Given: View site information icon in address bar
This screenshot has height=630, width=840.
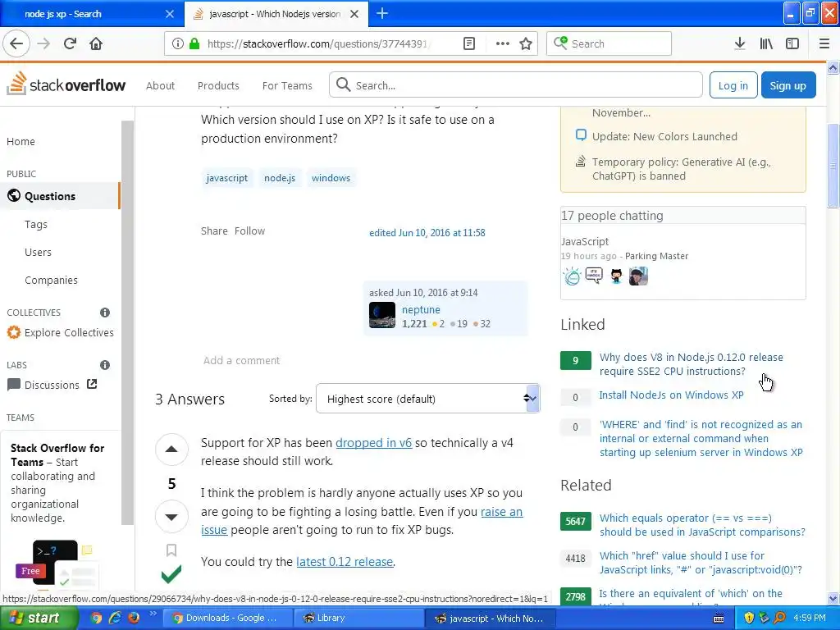Looking at the screenshot, I should 178,43.
